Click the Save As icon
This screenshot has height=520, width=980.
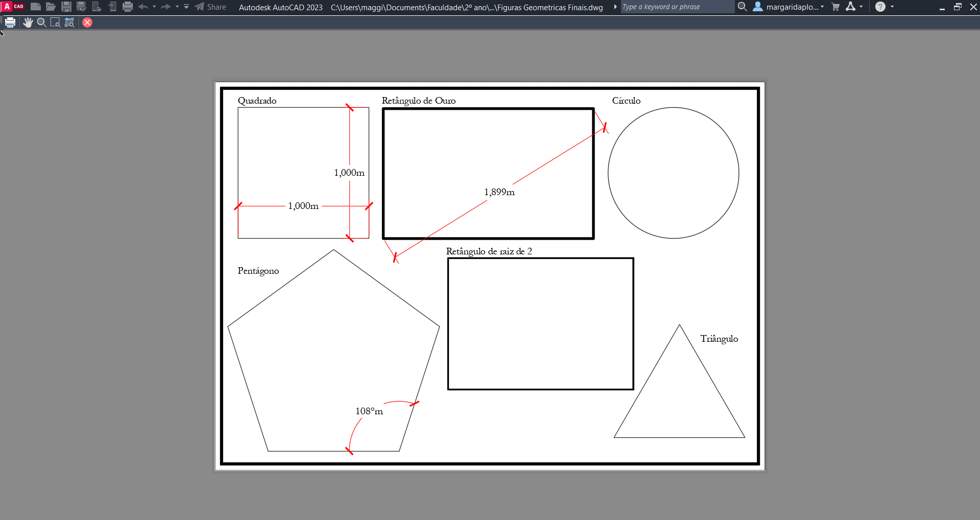[81, 7]
